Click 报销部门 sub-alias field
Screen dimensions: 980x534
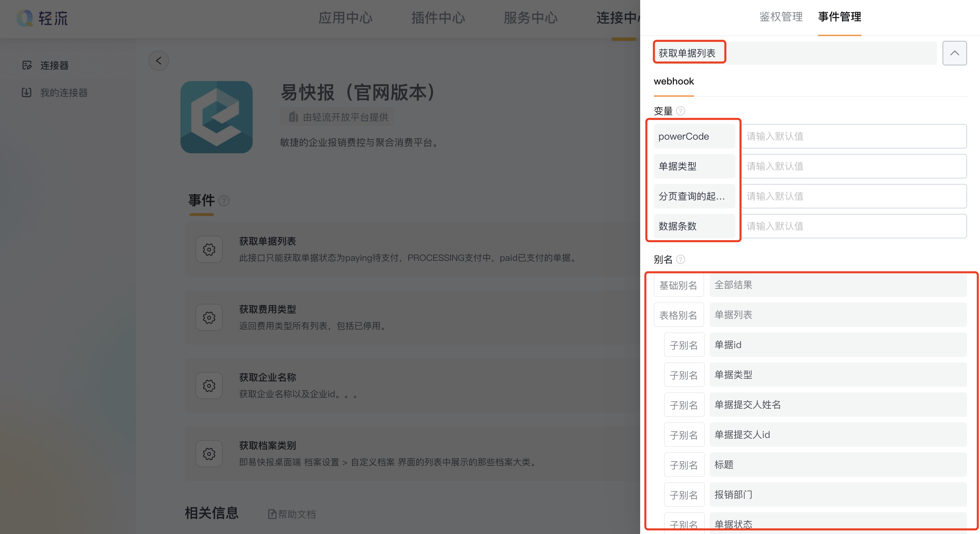click(838, 495)
